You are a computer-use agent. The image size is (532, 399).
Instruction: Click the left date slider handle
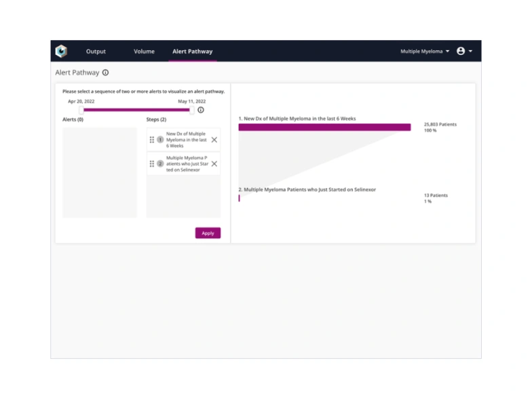tap(81, 110)
